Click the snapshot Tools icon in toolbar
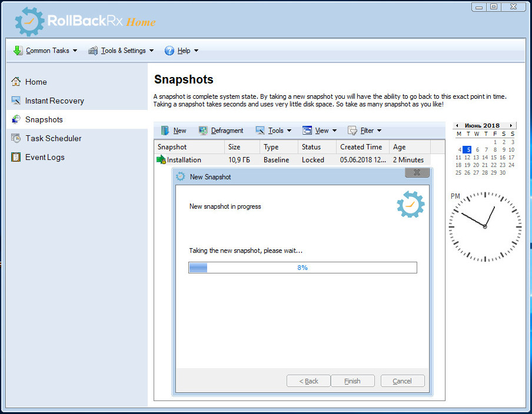Image resolution: width=532 pixels, height=414 pixels. point(260,131)
